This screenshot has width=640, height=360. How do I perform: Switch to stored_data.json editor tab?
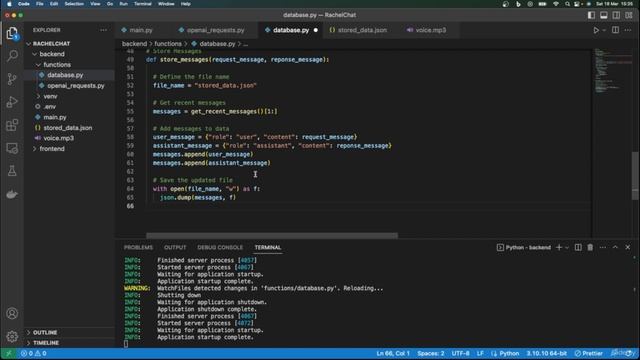362,30
